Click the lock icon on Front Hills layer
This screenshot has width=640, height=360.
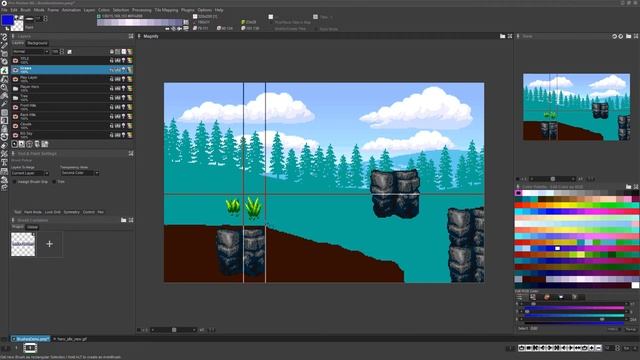click(x=111, y=107)
